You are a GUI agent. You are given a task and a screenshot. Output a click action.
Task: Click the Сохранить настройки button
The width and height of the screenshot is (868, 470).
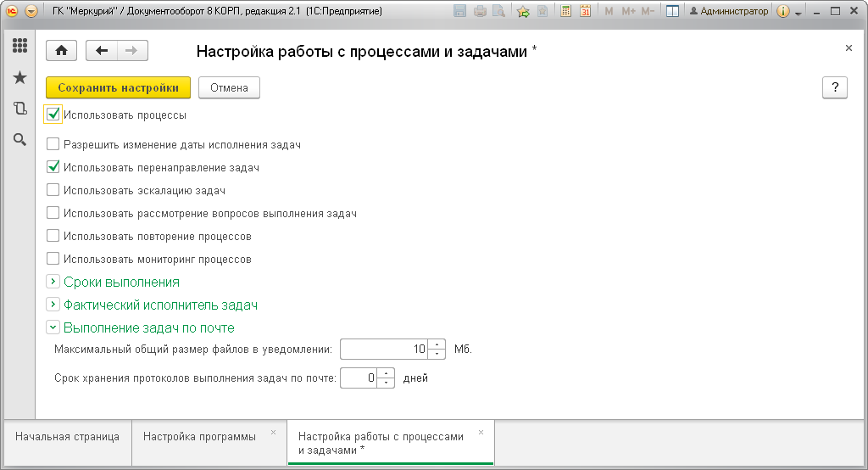click(x=118, y=87)
